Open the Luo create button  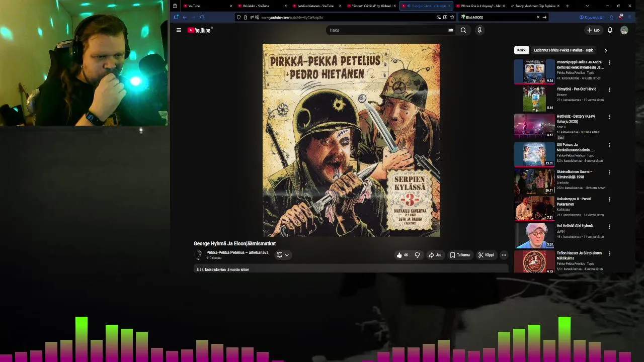click(593, 30)
